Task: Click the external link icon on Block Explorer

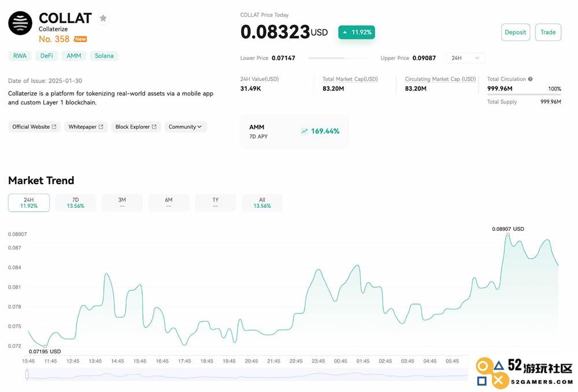Action: [x=154, y=126]
